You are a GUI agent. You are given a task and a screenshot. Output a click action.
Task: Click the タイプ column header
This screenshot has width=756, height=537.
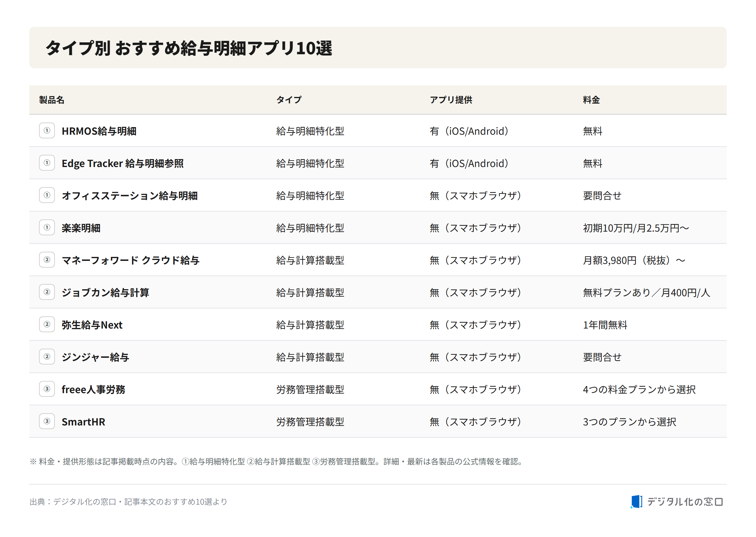(x=289, y=100)
